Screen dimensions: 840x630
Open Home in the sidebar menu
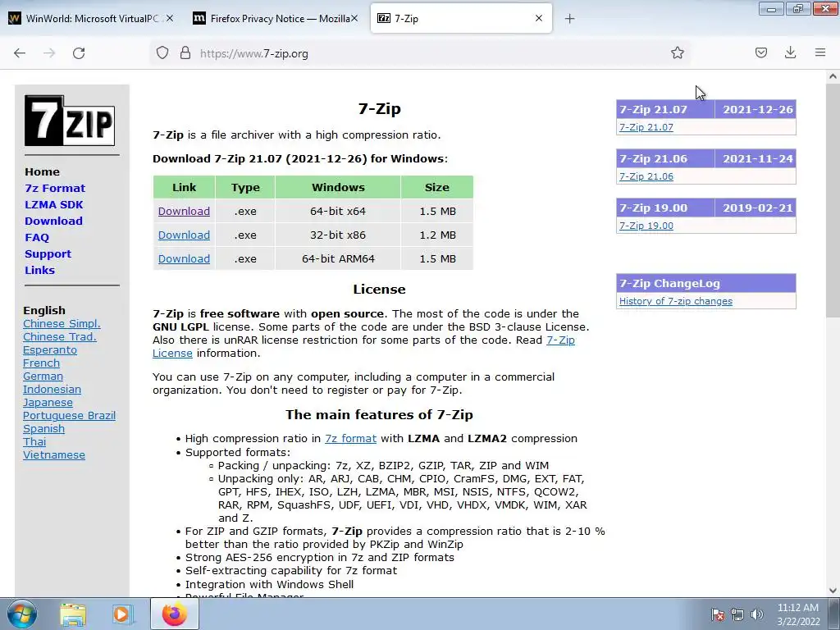[x=42, y=172]
